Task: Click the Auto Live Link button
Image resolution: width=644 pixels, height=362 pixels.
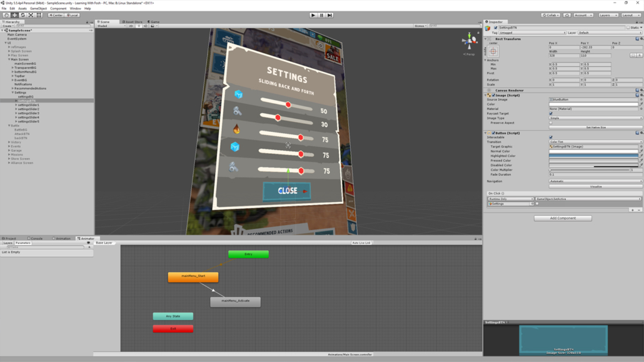Action: click(x=361, y=243)
